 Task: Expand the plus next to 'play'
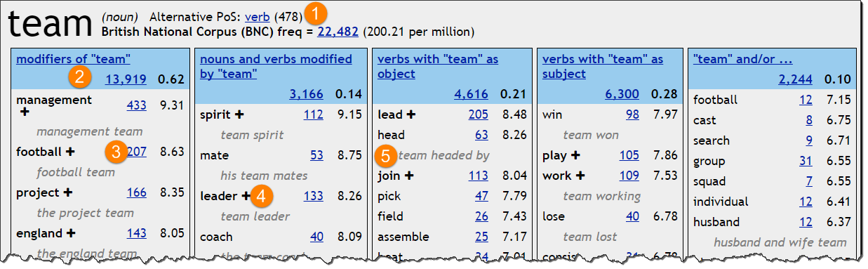click(x=575, y=155)
